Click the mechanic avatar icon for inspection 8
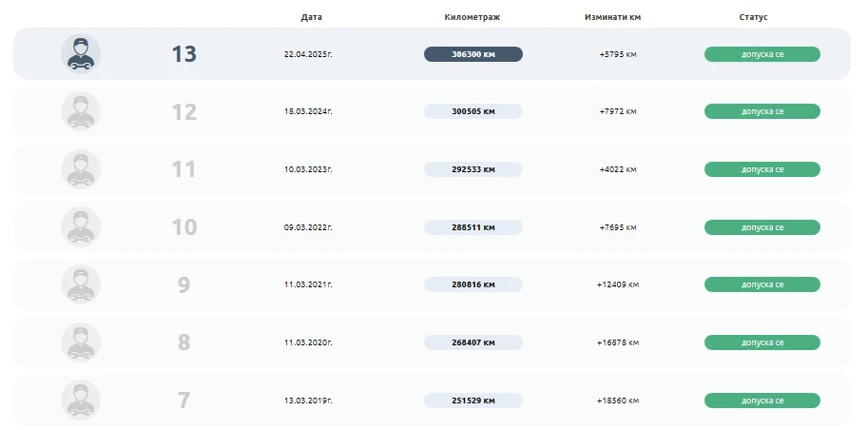868x430 pixels. coord(81,342)
